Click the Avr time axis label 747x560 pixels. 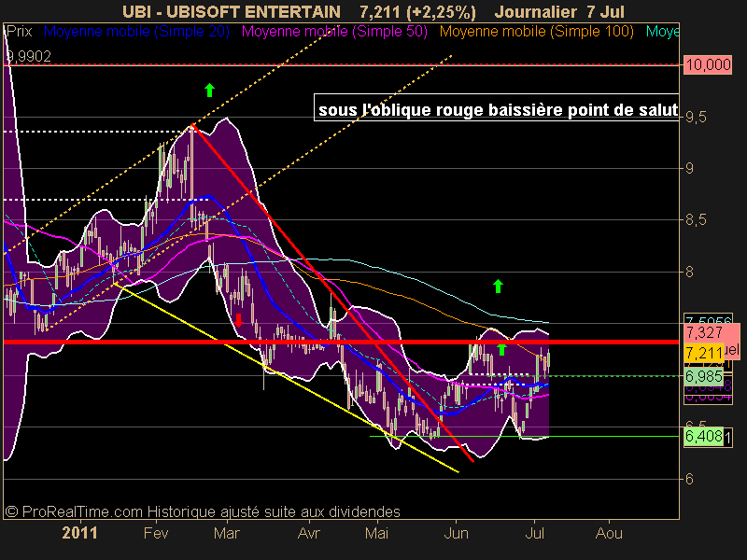(309, 533)
